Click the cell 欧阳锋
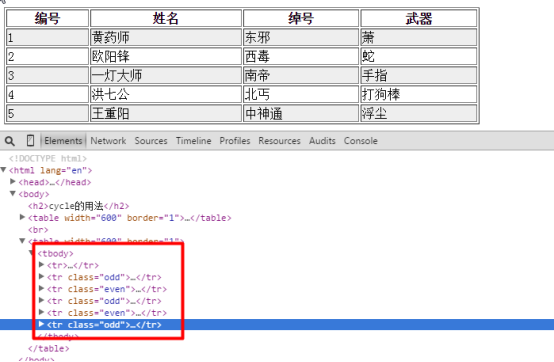Screen dimensions: 554x362 (166, 56)
